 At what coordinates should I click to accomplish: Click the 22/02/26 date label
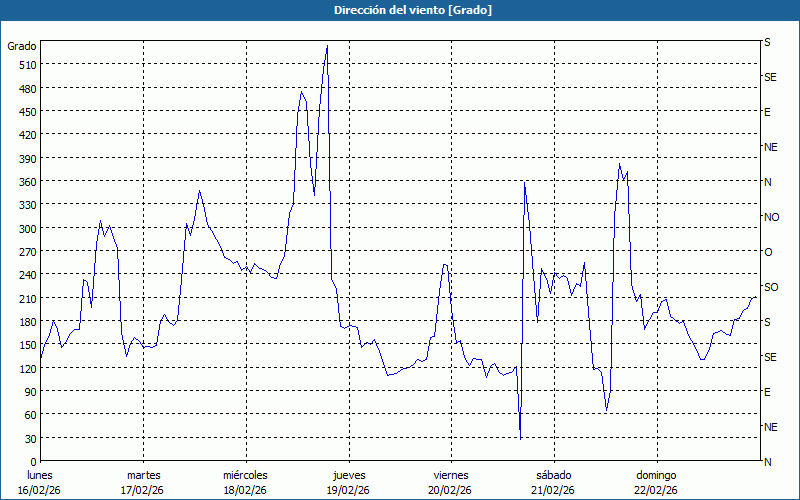[x=656, y=490]
